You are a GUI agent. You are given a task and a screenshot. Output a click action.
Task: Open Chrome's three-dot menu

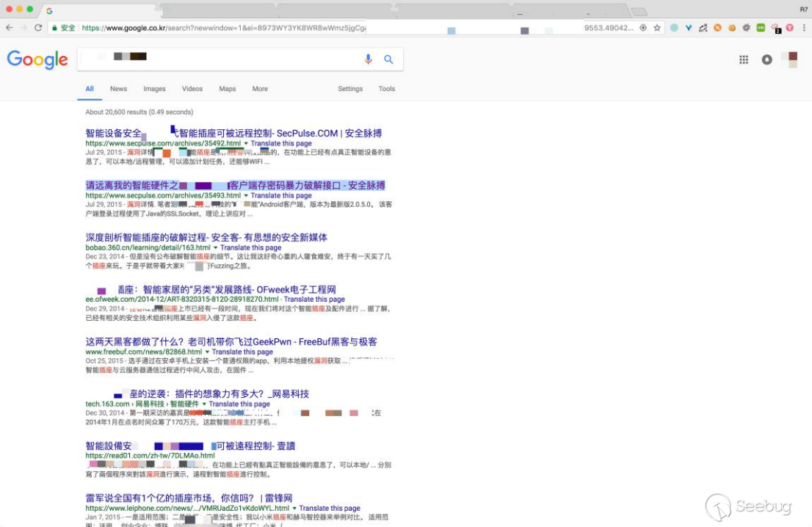pyautogui.click(x=804, y=28)
